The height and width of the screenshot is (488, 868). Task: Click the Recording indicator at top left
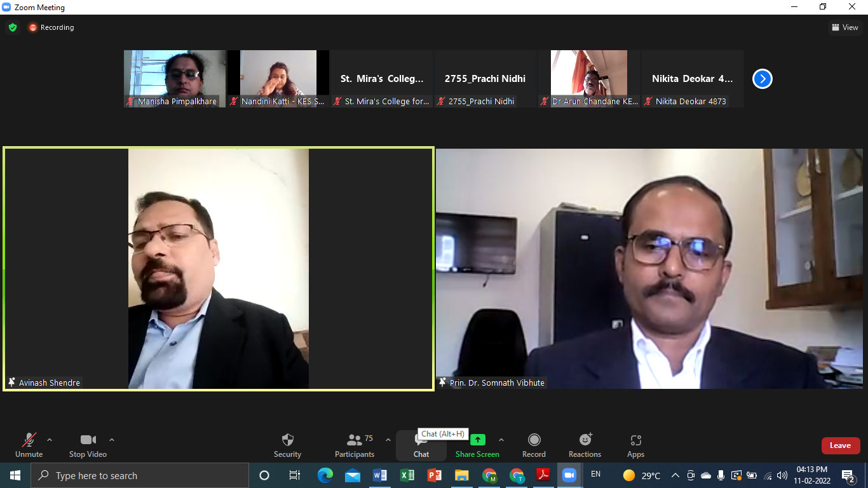point(51,27)
